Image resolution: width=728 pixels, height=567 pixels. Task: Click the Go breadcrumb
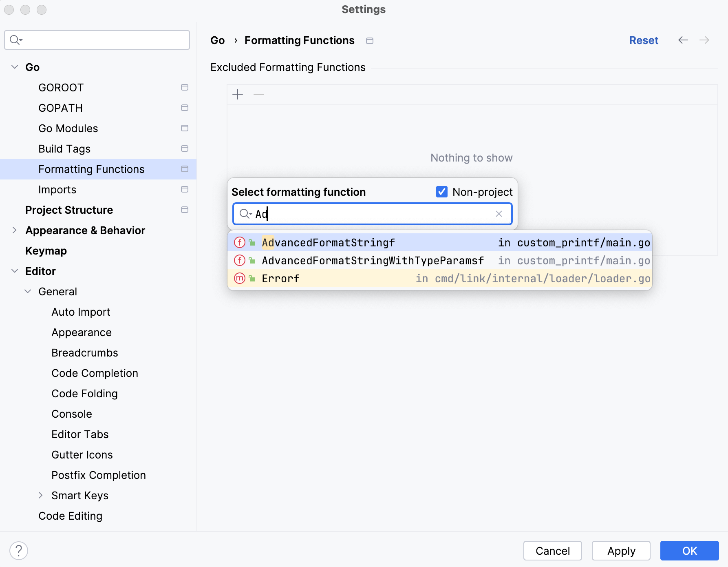(218, 40)
